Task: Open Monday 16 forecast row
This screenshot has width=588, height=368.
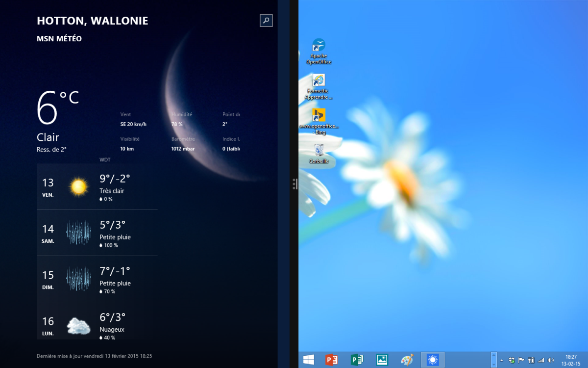Action: pyautogui.click(x=97, y=321)
